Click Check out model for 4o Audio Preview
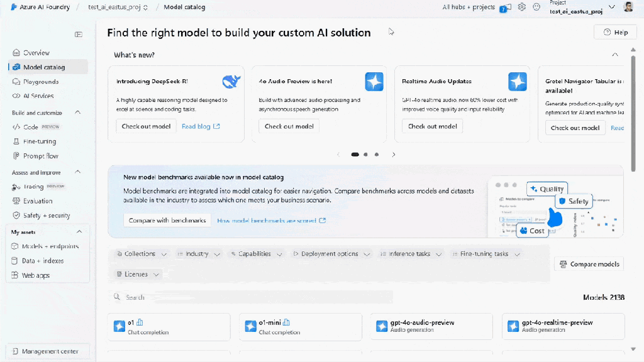Viewport: 644px width, 362px height. click(289, 126)
